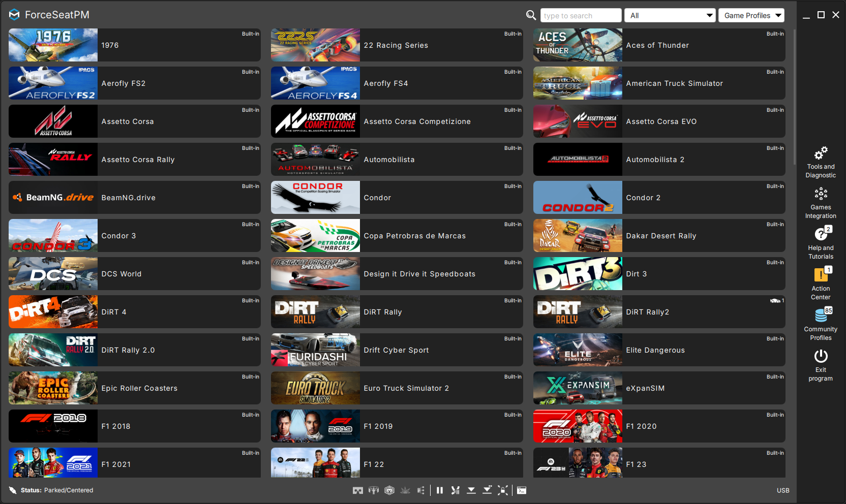Click the F1 2018 text
The image size is (846, 504).
point(115,426)
